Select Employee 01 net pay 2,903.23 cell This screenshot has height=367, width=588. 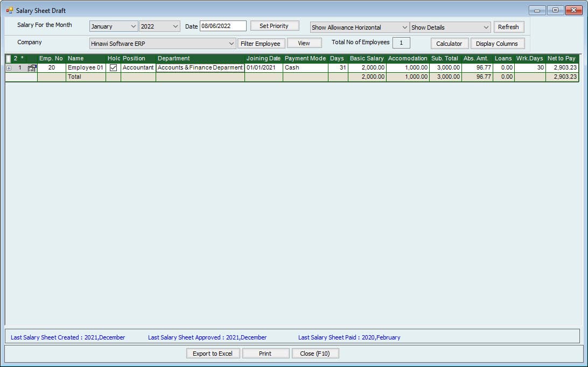point(562,68)
